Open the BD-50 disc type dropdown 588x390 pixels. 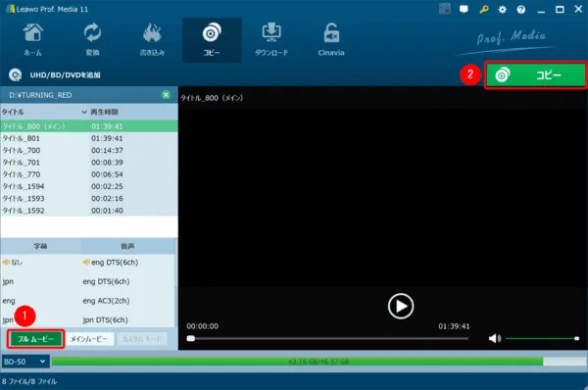click(24, 362)
